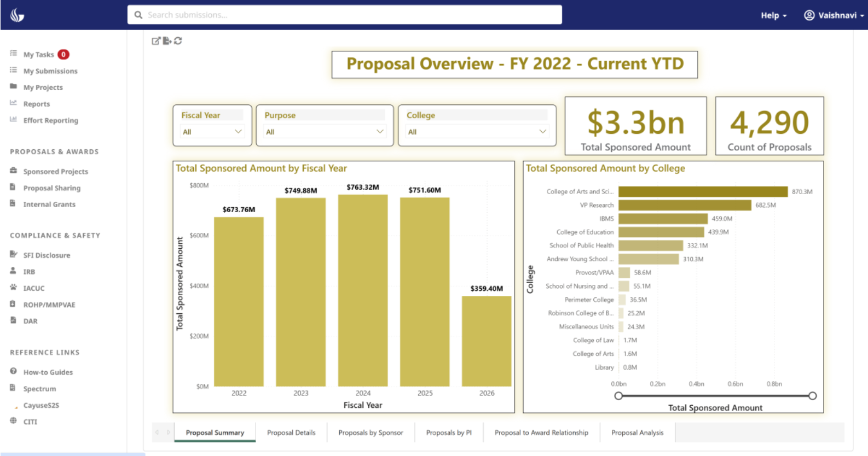
Task: Open the My Tasks link
Action: pyautogui.click(x=38, y=55)
